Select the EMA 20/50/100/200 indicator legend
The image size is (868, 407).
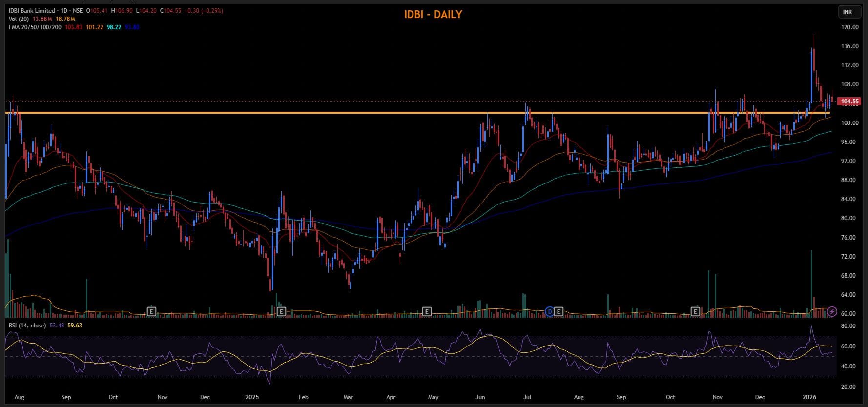coord(35,27)
